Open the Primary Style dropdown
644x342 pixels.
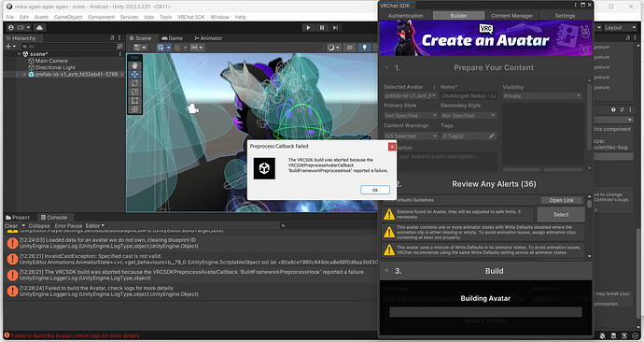[x=411, y=116]
